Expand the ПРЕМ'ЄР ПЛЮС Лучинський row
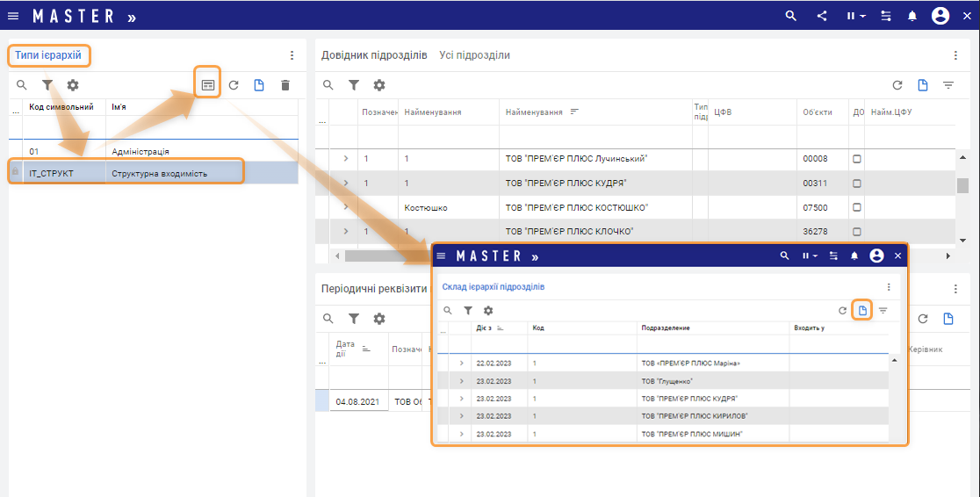Viewport: 980px width, 497px height. point(346,159)
